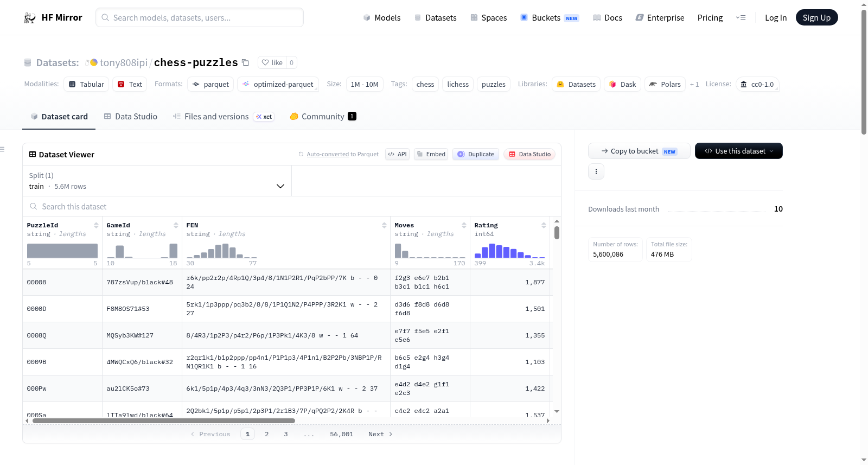Click the Dataset Viewer table icon
This screenshot has width=868, height=465.
[x=33, y=155]
